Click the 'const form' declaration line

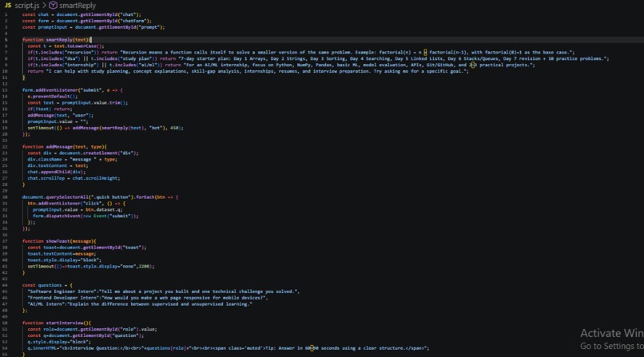coord(86,21)
